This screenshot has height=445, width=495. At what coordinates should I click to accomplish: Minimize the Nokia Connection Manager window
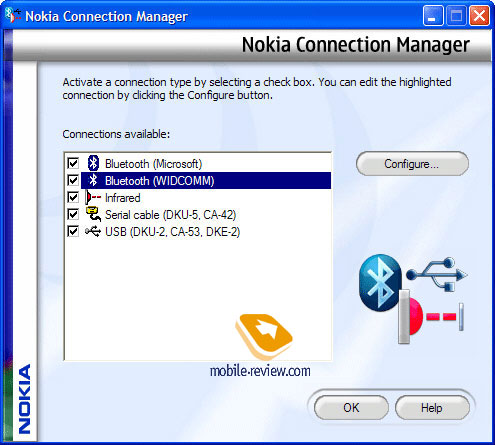click(433, 16)
